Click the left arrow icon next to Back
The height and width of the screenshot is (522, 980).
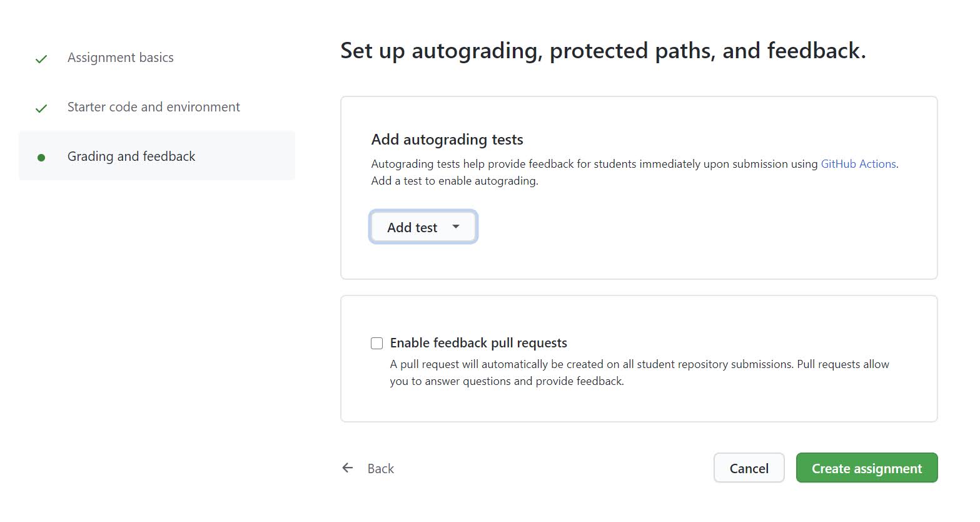(x=348, y=468)
